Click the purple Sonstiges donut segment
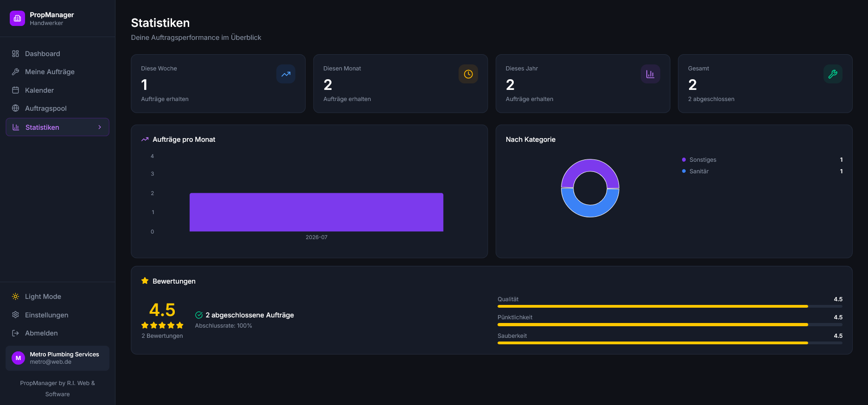This screenshot has height=405, width=868. (x=590, y=165)
